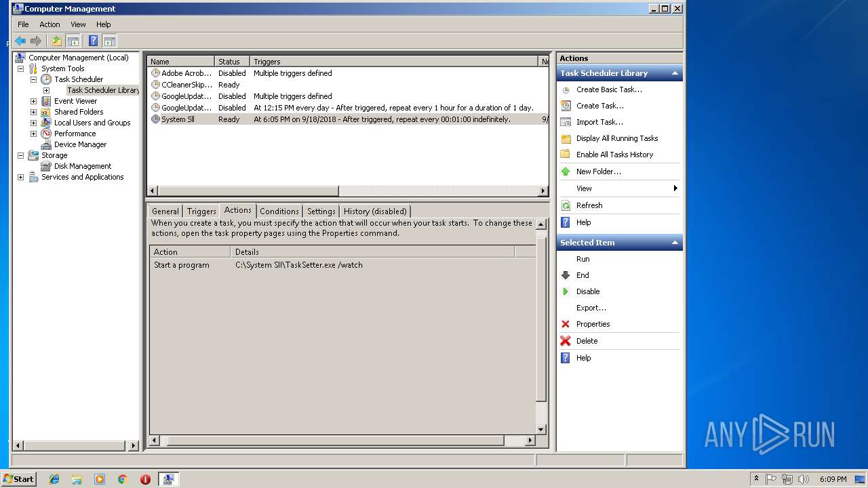Click the Device Manager tree icon

[x=46, y=144]
